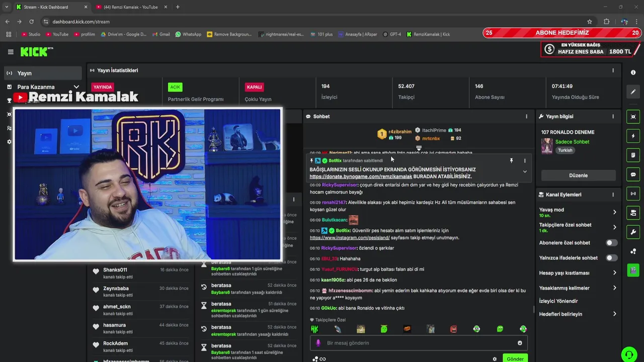Reload the page in the browser
This screenshot has height=362, width=644.
pyautogui.click(x=31, y=22)
